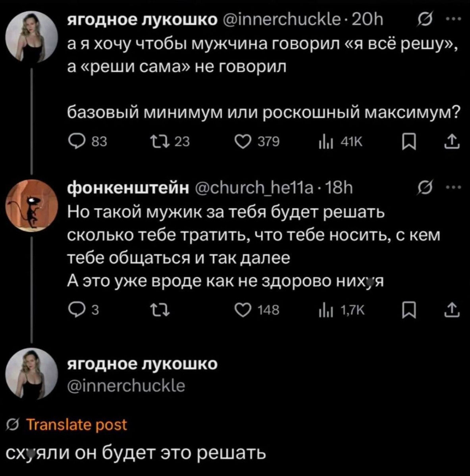Like the tweet with 379 likes
This screenshot has width=470, height=476.
pos(243,142)
